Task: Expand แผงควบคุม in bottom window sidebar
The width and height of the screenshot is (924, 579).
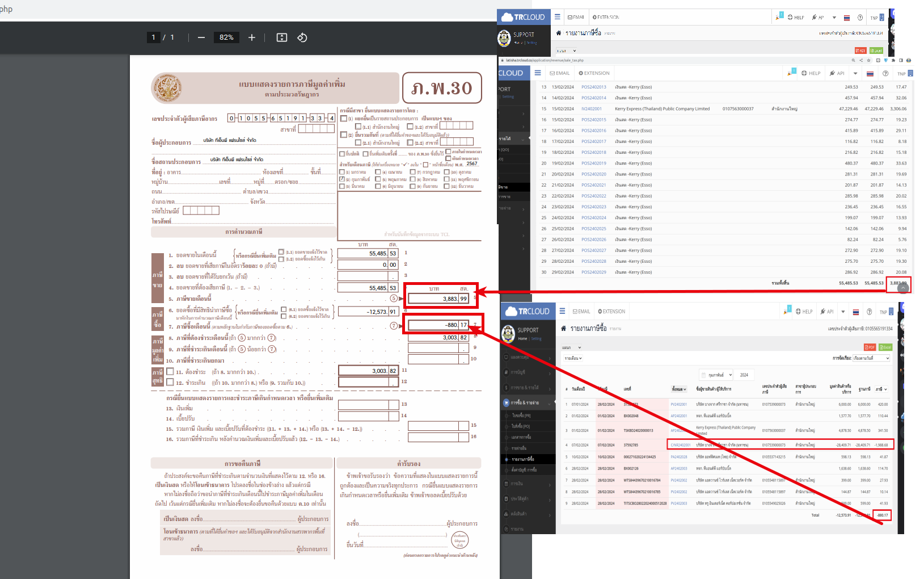Action: click(528, 358)
